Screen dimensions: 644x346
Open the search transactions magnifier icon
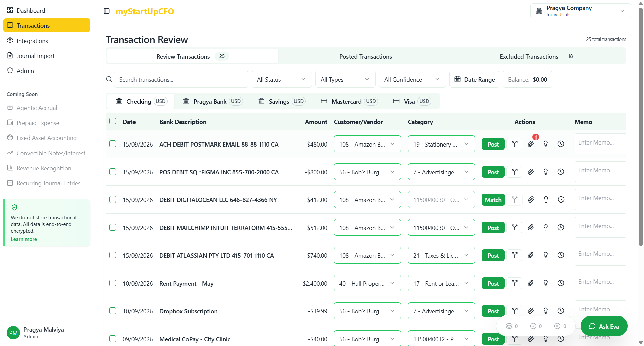pyautogui.click(x=109, y=79)
